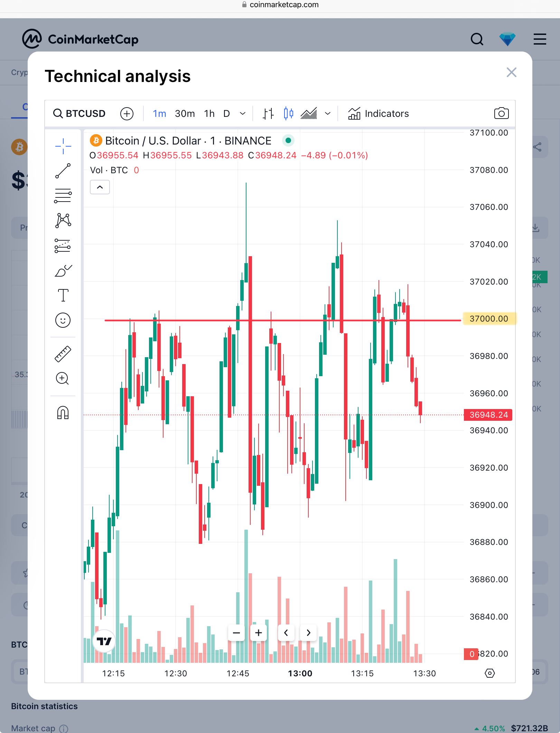Viewport: 560px width, 733px height.
Task: Zoom in the chart with plus button
Action: click(259, 633)
